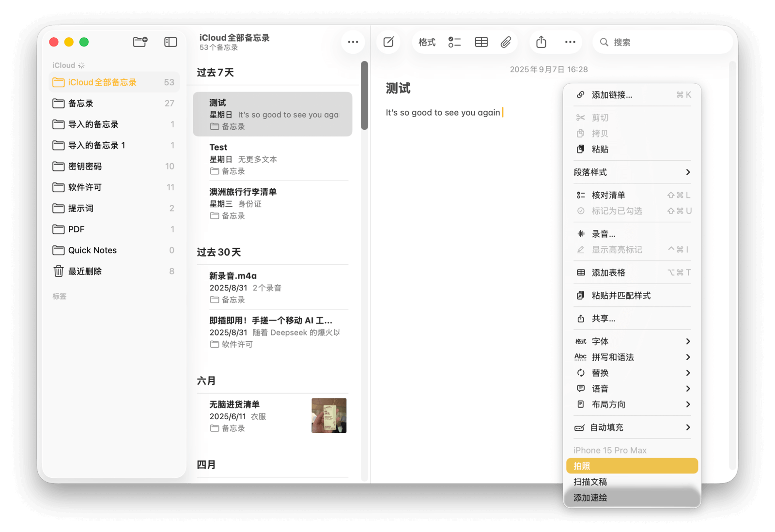Click the table icon in toolbar
This screenshot has width=775, height=532.
[x=481, y=42]
